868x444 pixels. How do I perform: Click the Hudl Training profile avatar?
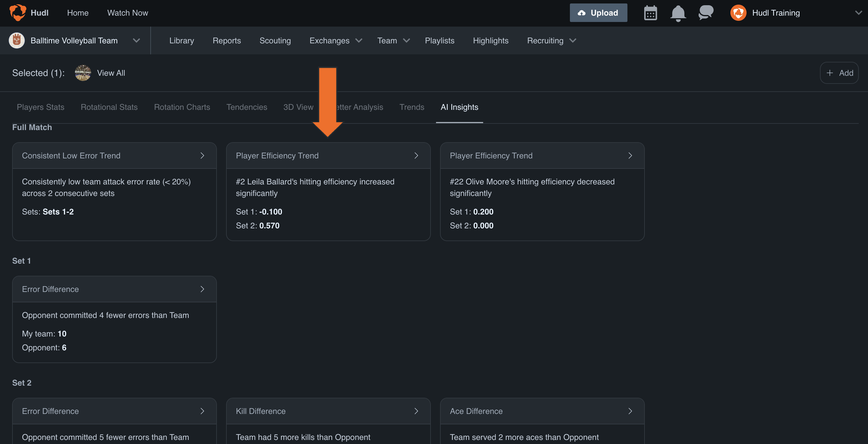tap(738, 13)
